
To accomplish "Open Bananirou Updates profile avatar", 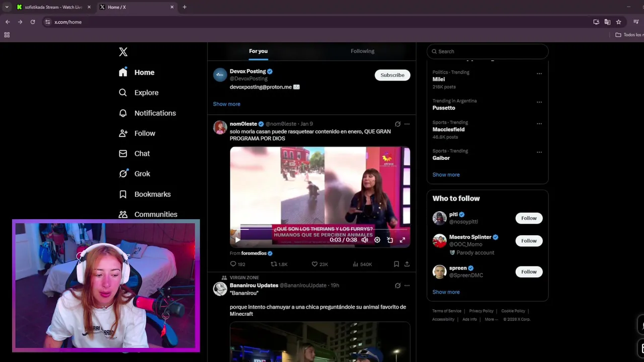I will click(x=220, y=289).
